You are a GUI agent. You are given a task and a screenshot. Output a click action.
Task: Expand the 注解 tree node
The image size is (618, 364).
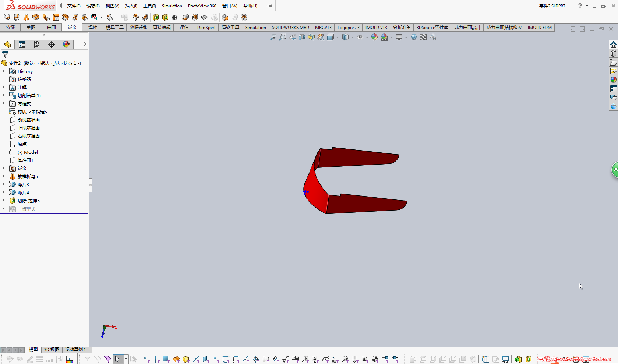click(4, 87)
